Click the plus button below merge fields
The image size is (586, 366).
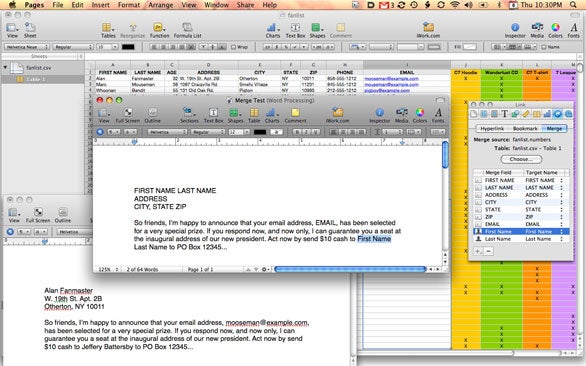coord(478,251)
